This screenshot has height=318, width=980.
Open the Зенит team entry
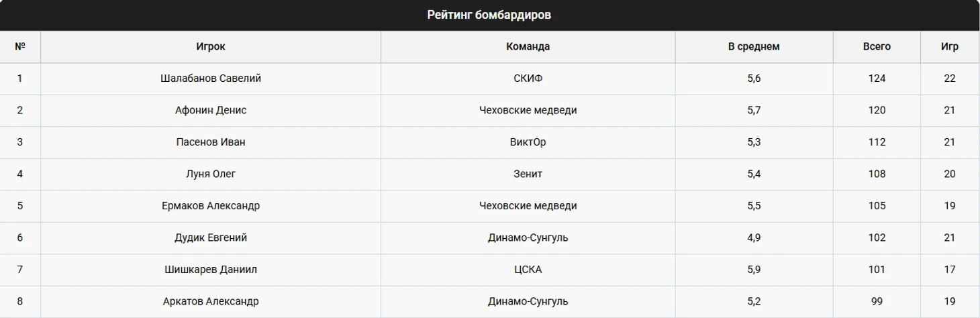point(528,174)
